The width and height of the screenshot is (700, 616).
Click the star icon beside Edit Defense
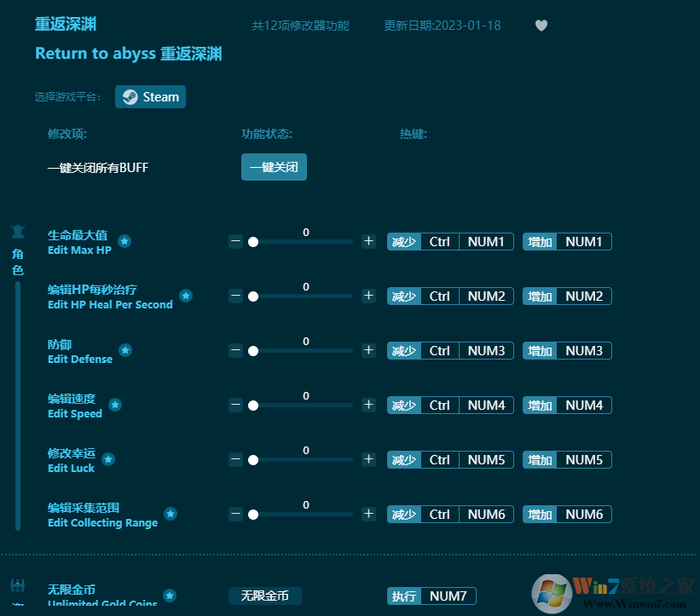(125, 350)
